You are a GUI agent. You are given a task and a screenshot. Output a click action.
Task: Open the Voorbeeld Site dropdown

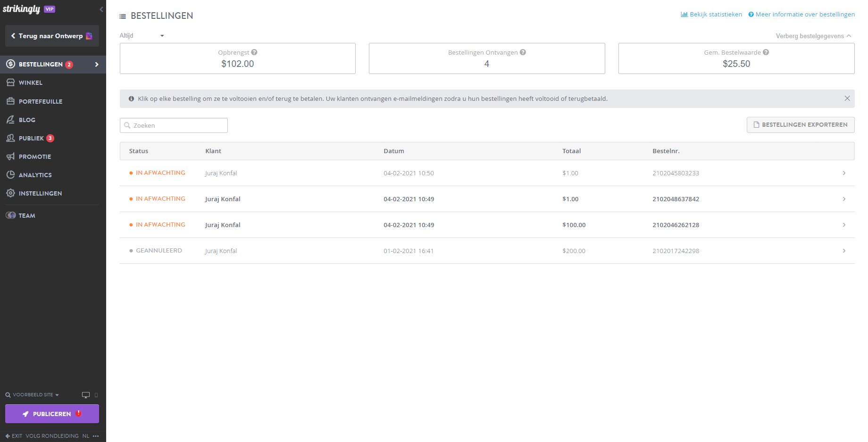click(x=32, y=395)
